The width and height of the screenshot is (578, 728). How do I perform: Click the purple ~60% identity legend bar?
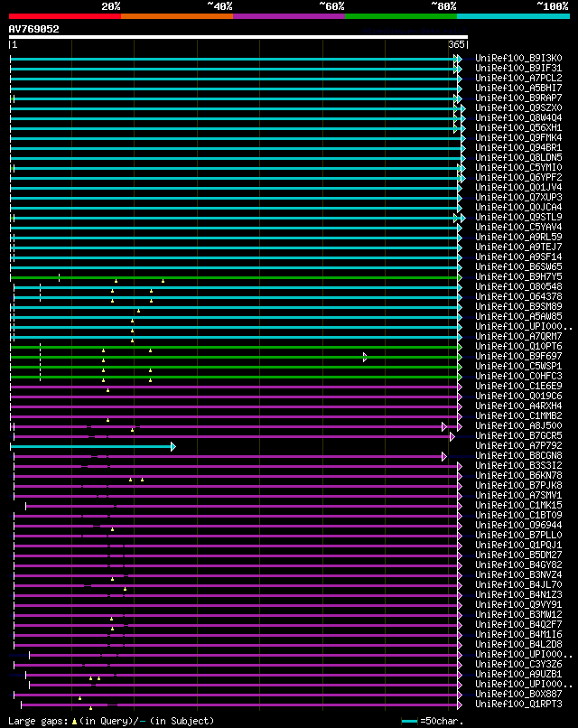[x=289, y=16]
